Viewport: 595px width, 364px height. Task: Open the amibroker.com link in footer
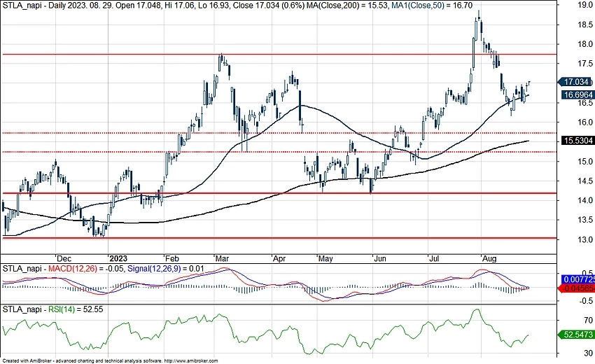(191, 360)
